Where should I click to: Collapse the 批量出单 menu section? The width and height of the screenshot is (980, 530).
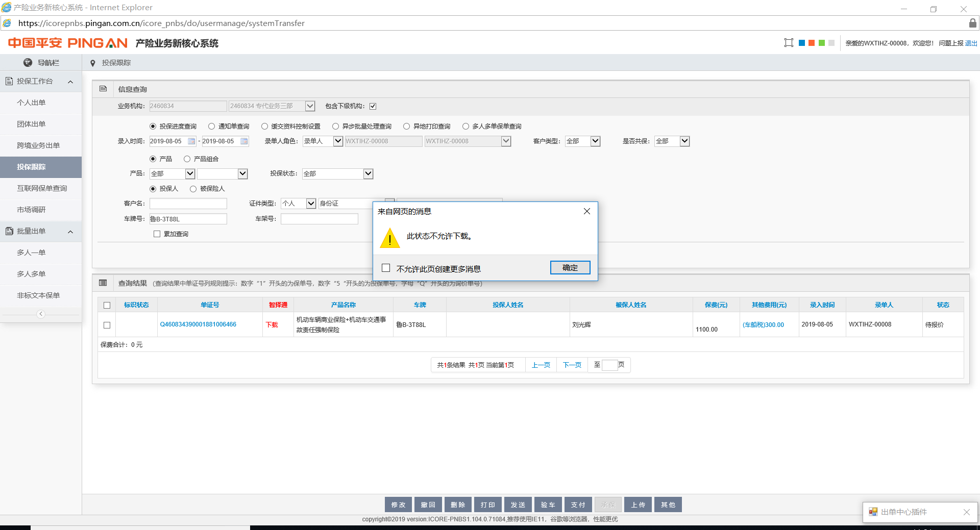click(x=70, y=232)
